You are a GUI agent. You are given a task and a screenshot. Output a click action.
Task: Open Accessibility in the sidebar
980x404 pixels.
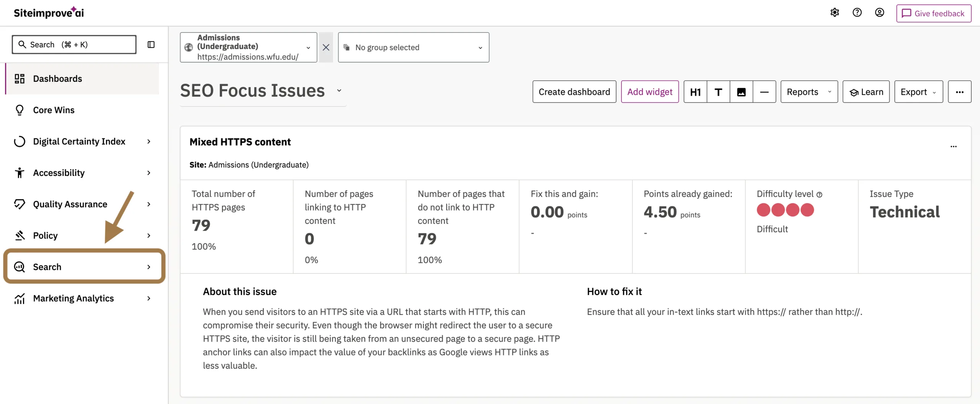click(59, 173)
